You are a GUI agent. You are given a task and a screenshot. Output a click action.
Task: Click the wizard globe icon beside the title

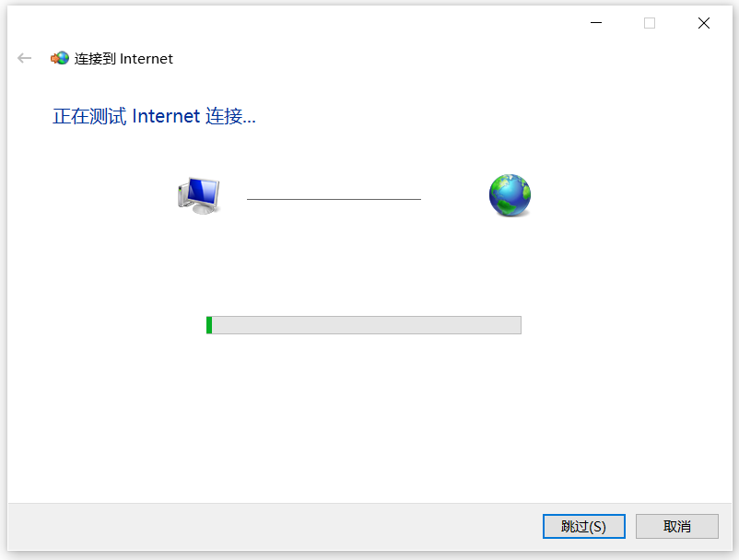coord(60,58)
